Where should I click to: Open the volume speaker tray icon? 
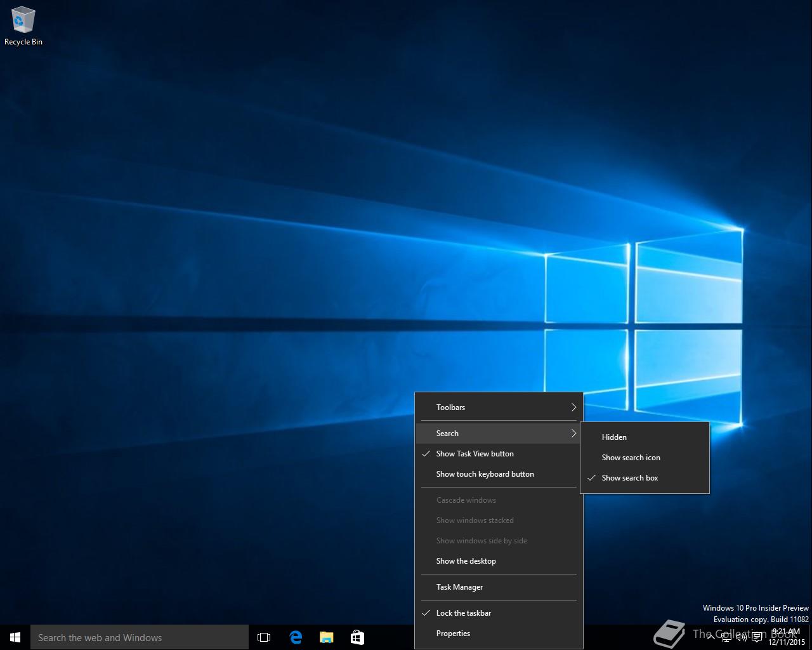742,637
